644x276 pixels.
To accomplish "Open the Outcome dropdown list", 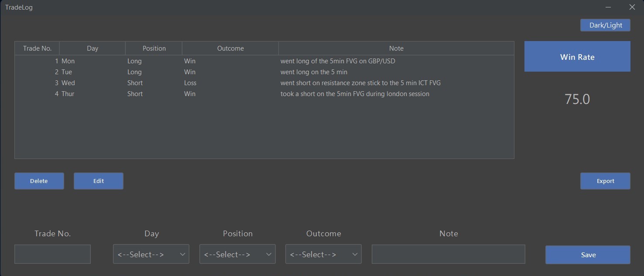I will pos(323,254).
